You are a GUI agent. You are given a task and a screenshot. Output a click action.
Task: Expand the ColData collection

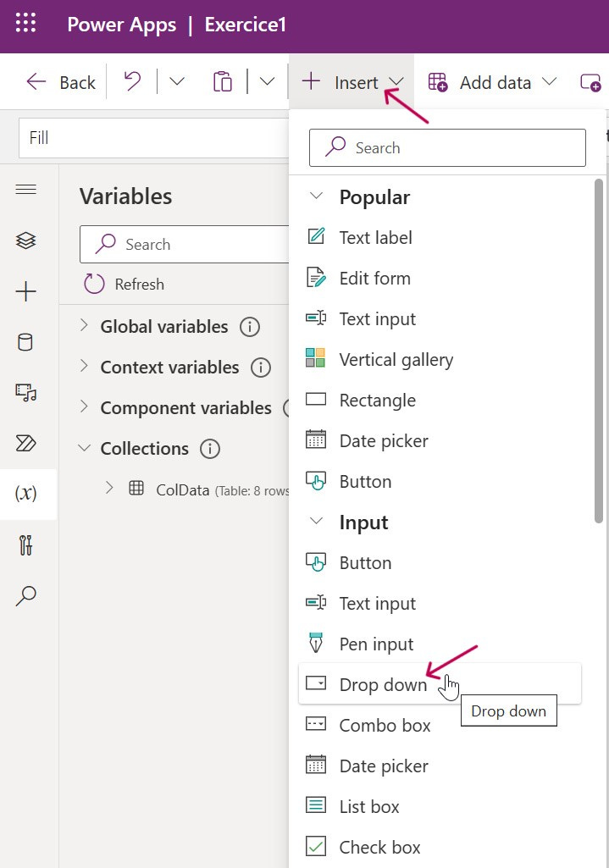point(109,489)
